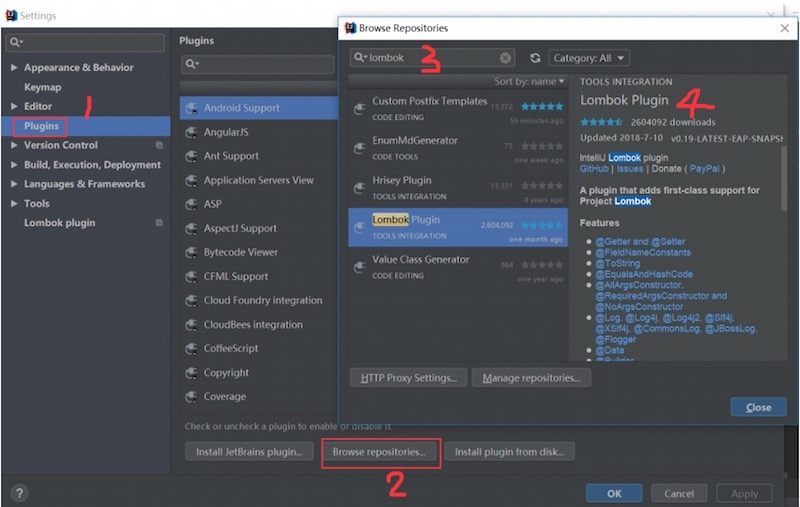Click the Value Class Generator plugin icon
This screenshot has height=507, width=800.
tap(360, 267)
